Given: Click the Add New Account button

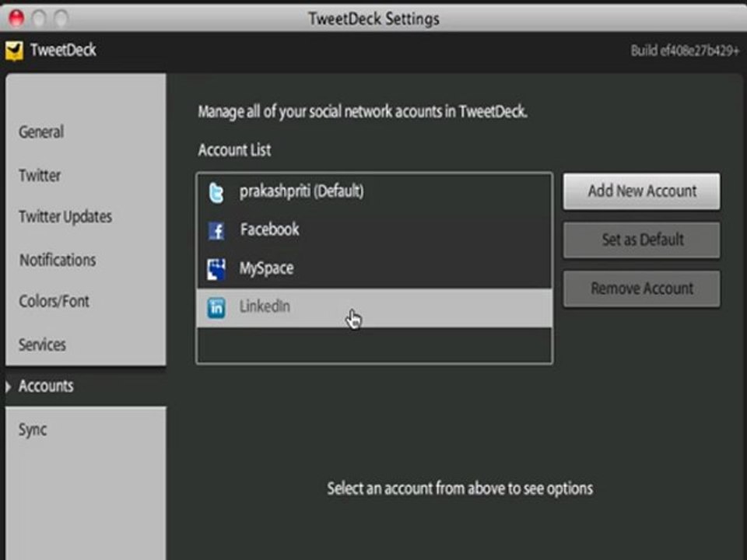Looking at the screenshot, I should [641, 191].
